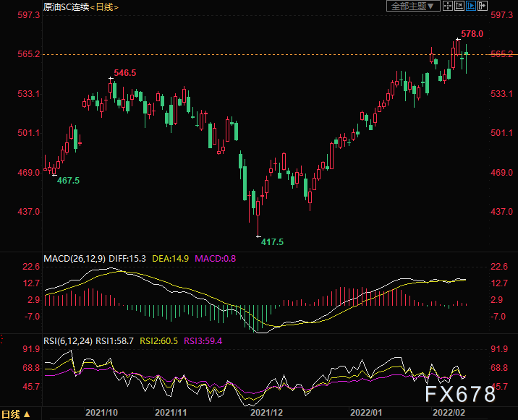Click the left axis 501.1 price label

[x=29, y=133]
